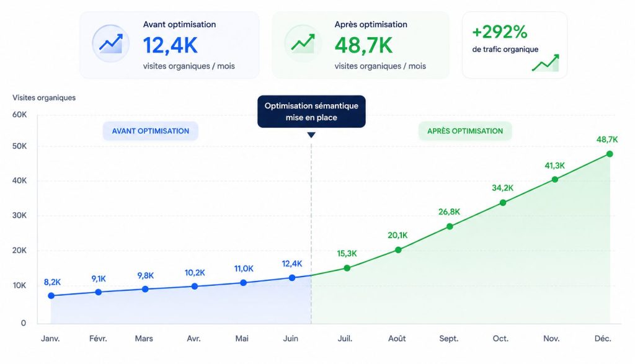This screenshot has height=364, width=635.
Task: Click the blue trend icon in Avant optimisation card
Action: pos(110,43)
